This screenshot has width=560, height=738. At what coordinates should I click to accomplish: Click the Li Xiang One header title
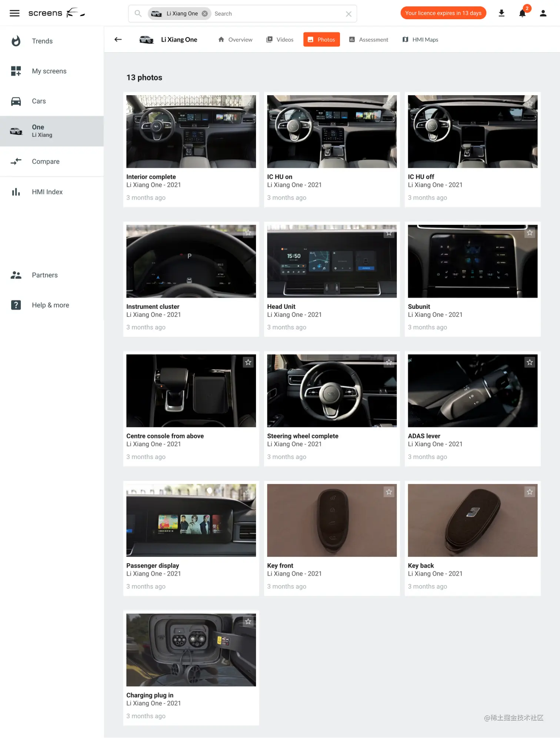179,40
